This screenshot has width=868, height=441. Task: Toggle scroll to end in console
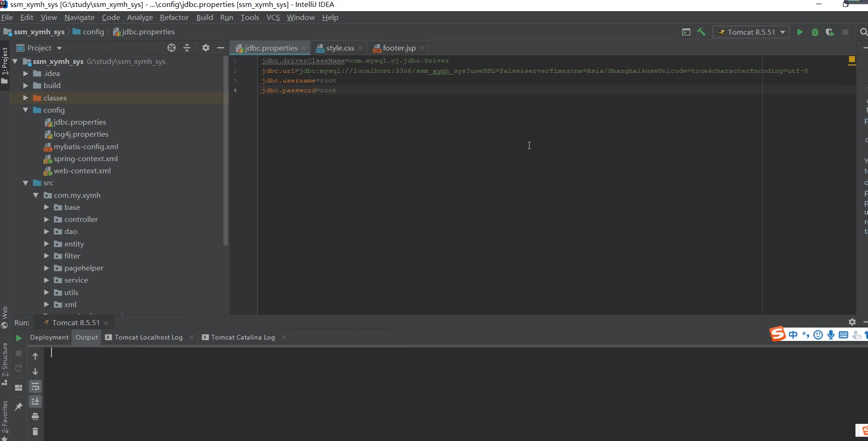[x=35, y=401]
